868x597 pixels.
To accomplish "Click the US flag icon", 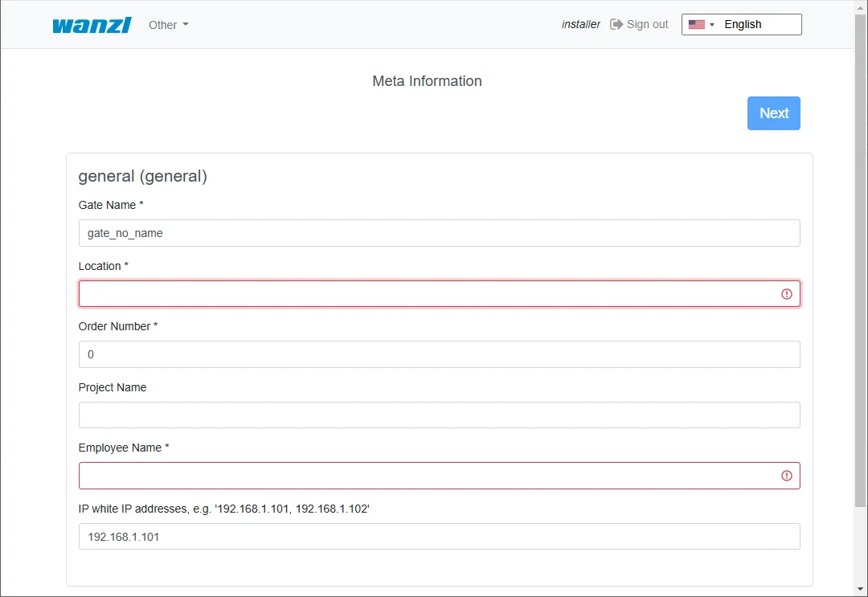I will point(696,25).
